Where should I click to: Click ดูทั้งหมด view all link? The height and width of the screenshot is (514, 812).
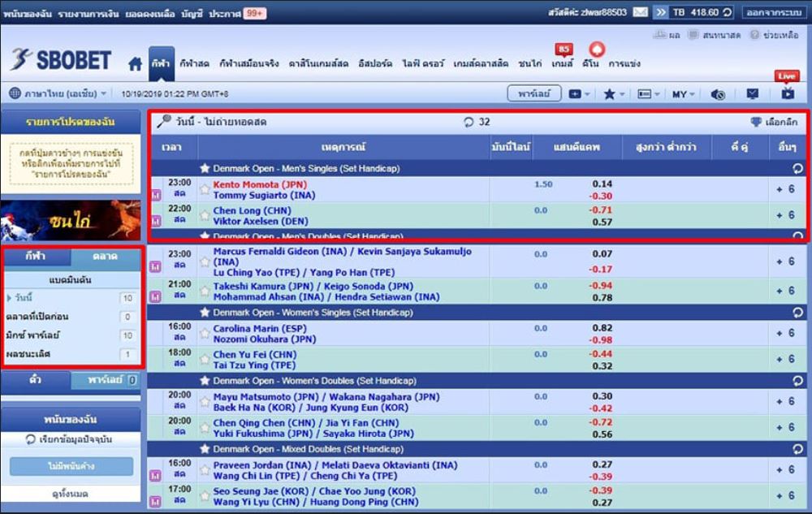click(71, 494)
